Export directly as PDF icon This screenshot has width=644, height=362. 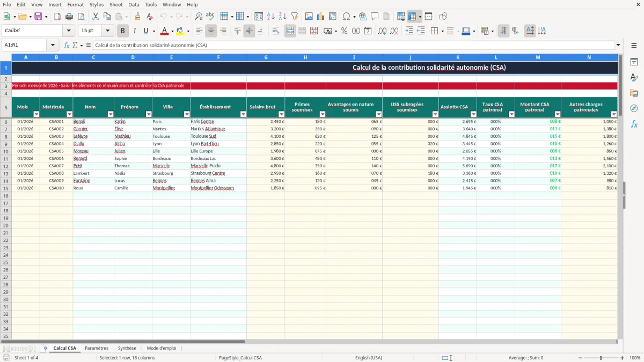click(57, 17)
